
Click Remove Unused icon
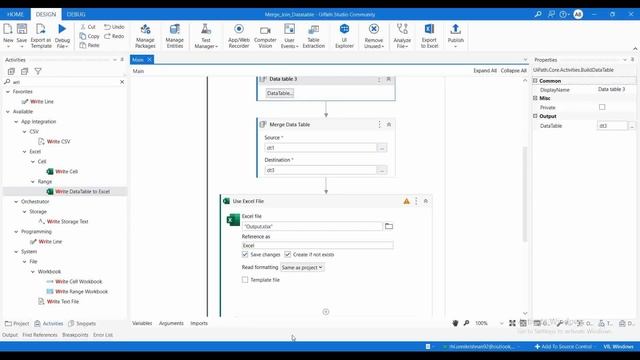[x=373, y=29]
